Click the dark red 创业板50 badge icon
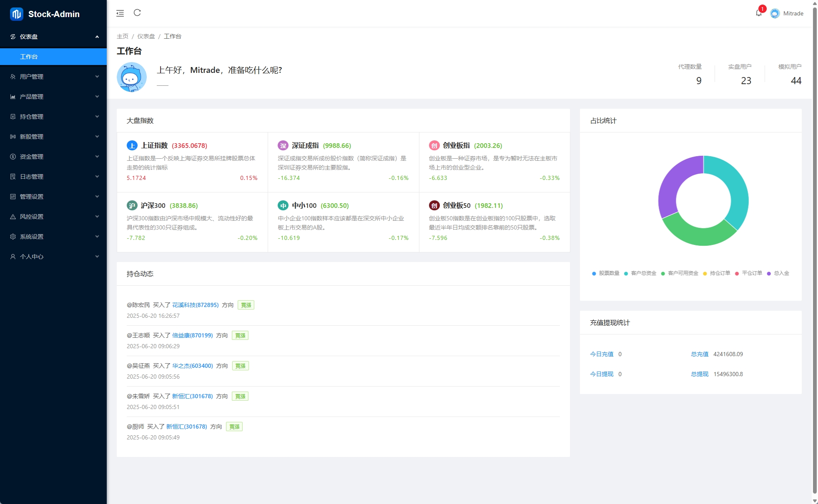Image resolution: width=818 pixels, height=504 pixels. [434, 205]
